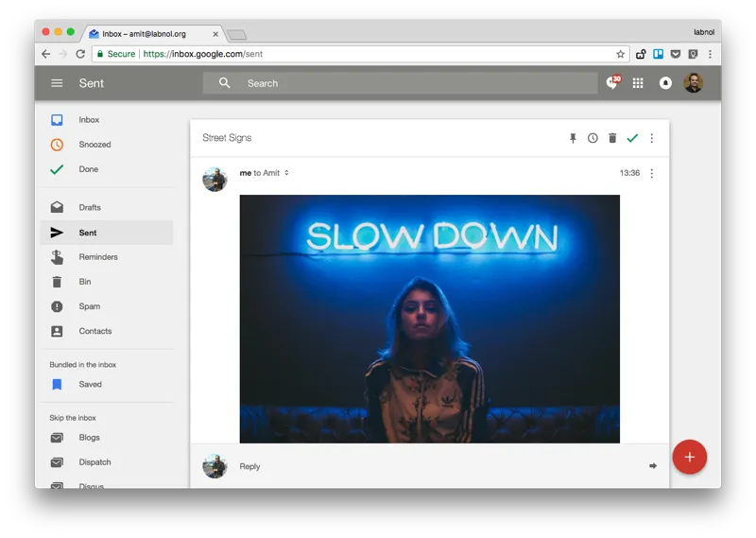The width and height of the screenshot is (756, 538).
Task: Open the Inbox folder
Action: [89, 120]
